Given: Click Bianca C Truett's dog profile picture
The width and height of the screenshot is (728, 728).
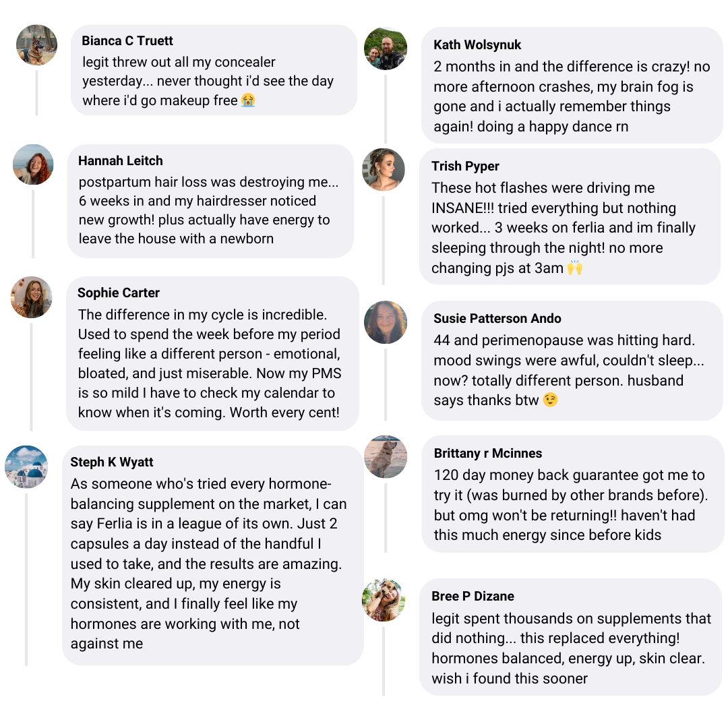Looking at the screenshot, I should click(36, 45).
